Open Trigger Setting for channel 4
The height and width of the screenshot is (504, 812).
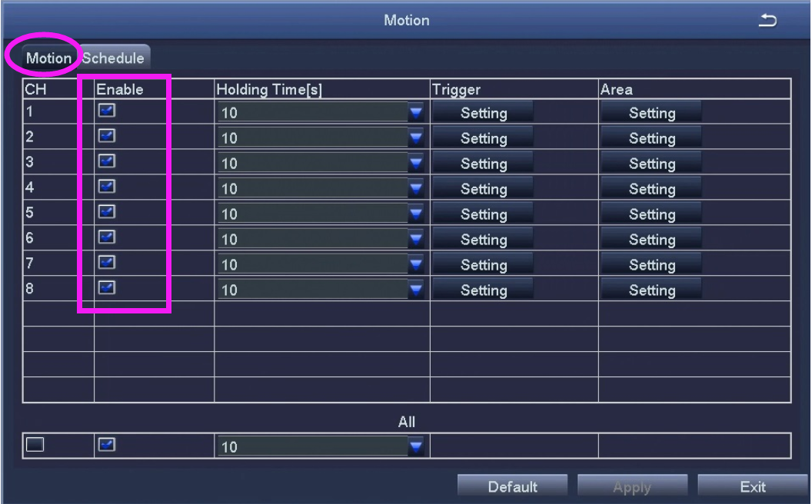[x=483, y=187]
